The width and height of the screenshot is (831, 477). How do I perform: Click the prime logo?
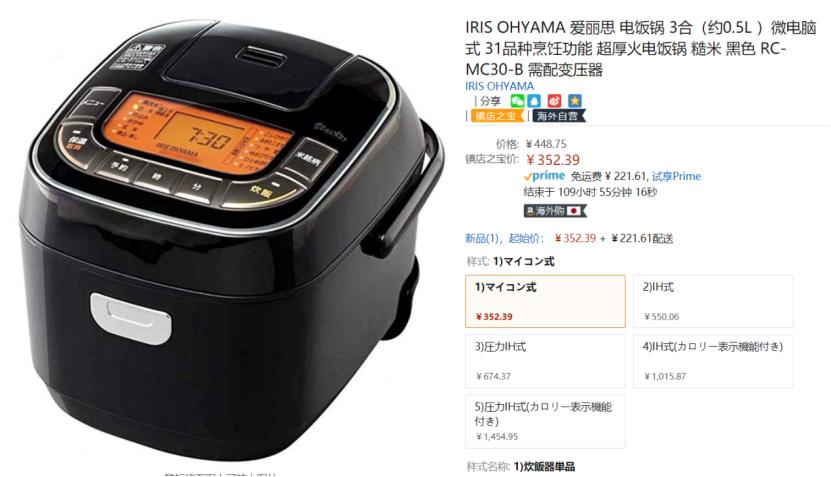click(x=544, y=176)
